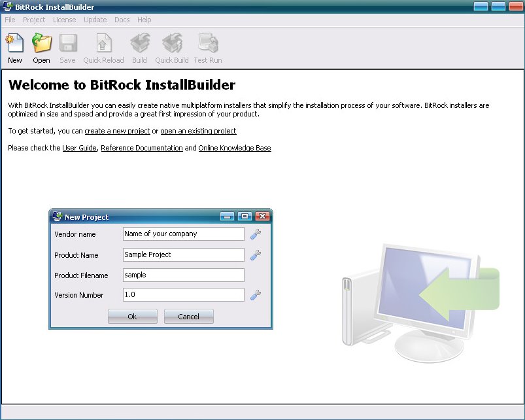
Task: Click the 'Vendor name' label
Action: [75, 234]
